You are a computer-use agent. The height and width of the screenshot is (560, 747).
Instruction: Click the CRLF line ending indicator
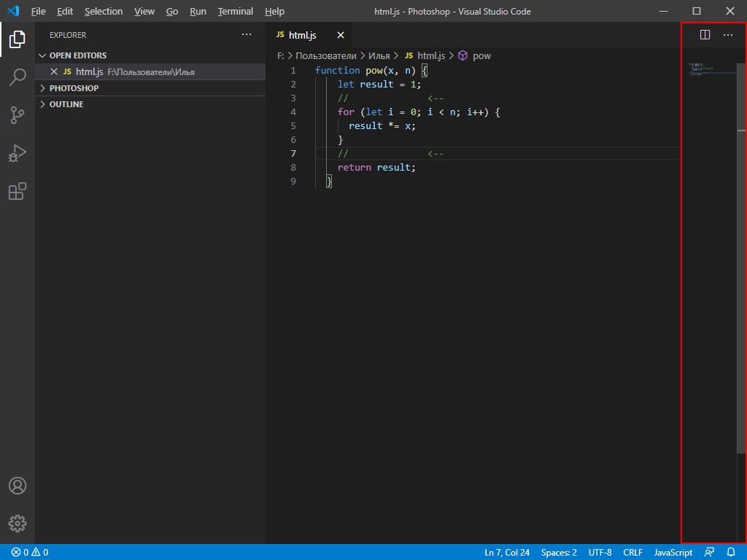632,552
